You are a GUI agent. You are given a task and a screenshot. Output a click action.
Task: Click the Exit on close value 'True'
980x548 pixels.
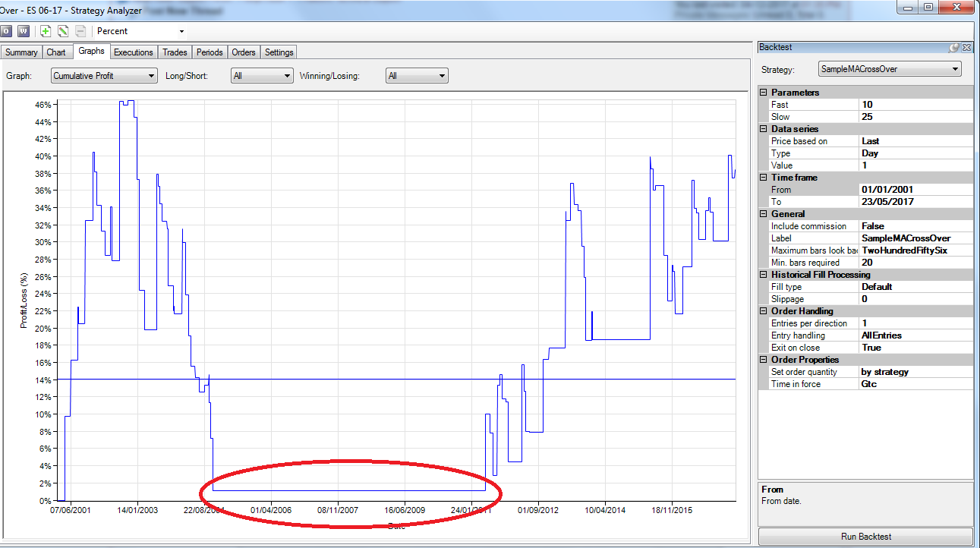915,348
